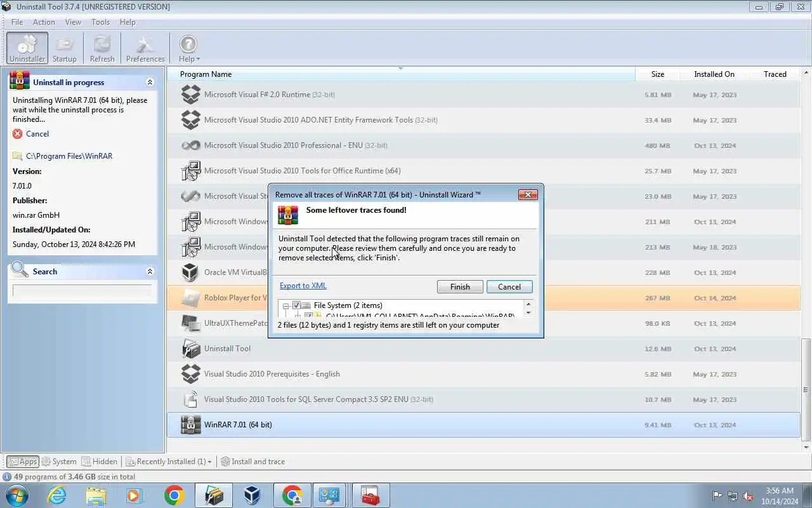812x508 pixels.
Task: Open the C:\Program Files\WinRAR folder link
Action: pos(69,156)
